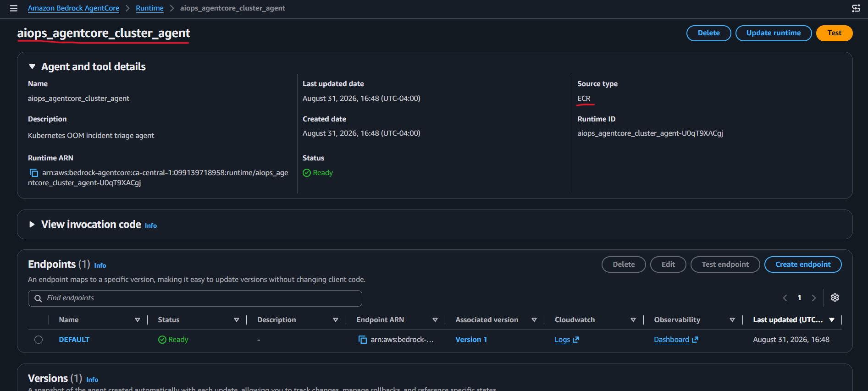
Task: Click the Delete runtime button
Action: pos(708,33)
